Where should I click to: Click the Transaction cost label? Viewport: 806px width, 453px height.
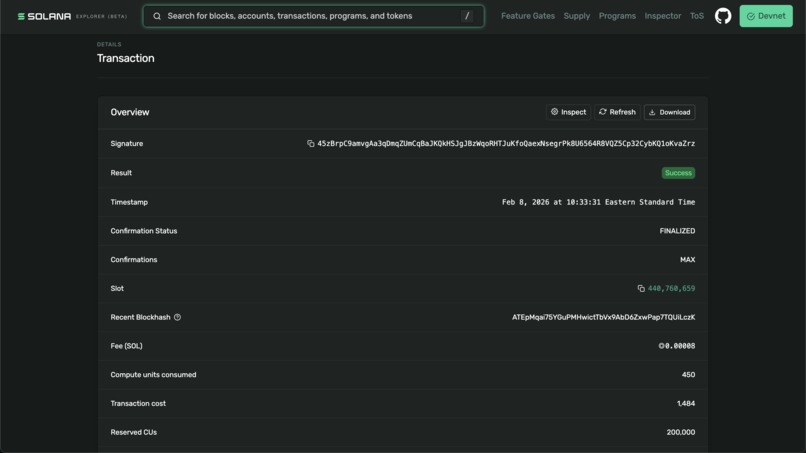point(138,404)
